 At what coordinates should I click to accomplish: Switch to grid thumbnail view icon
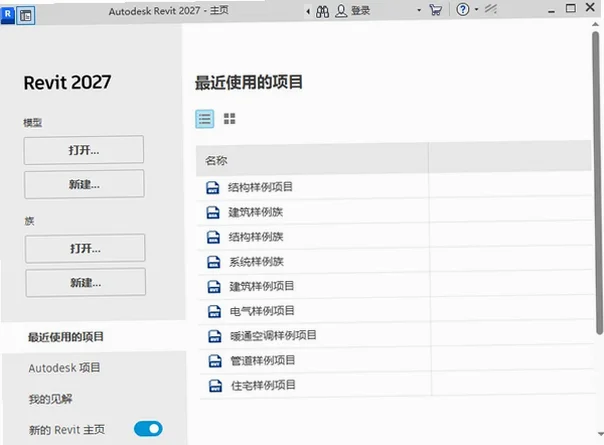[230, 119]
